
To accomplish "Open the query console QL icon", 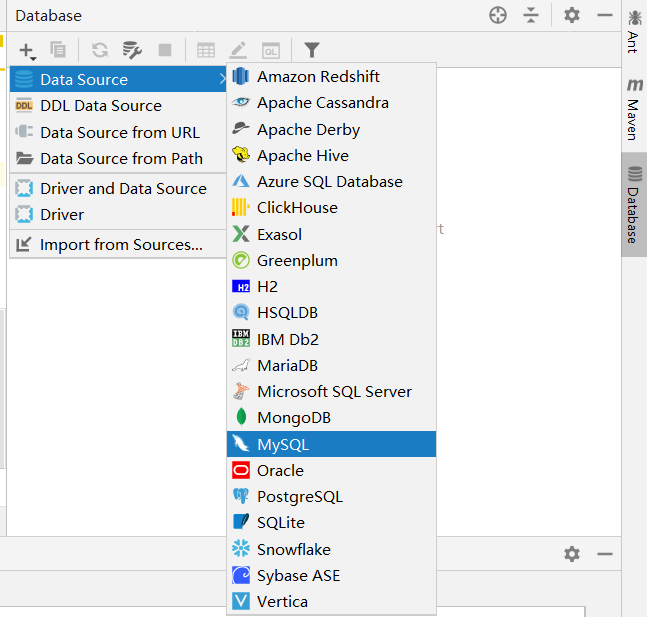I will point(271,50).
